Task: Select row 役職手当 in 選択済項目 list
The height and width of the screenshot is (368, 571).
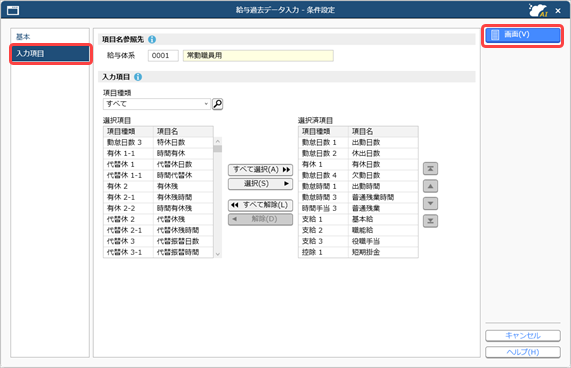Action: [x=358, y=241]
